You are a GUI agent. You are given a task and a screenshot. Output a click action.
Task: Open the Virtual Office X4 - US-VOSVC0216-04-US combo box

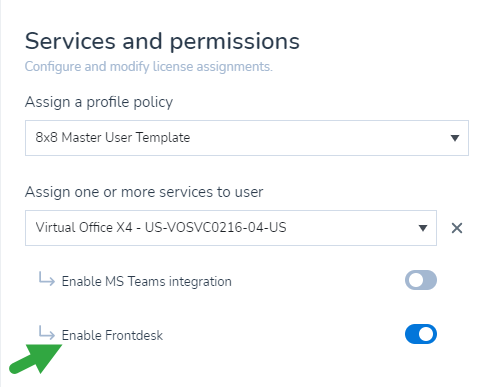(x=231, y=228)
